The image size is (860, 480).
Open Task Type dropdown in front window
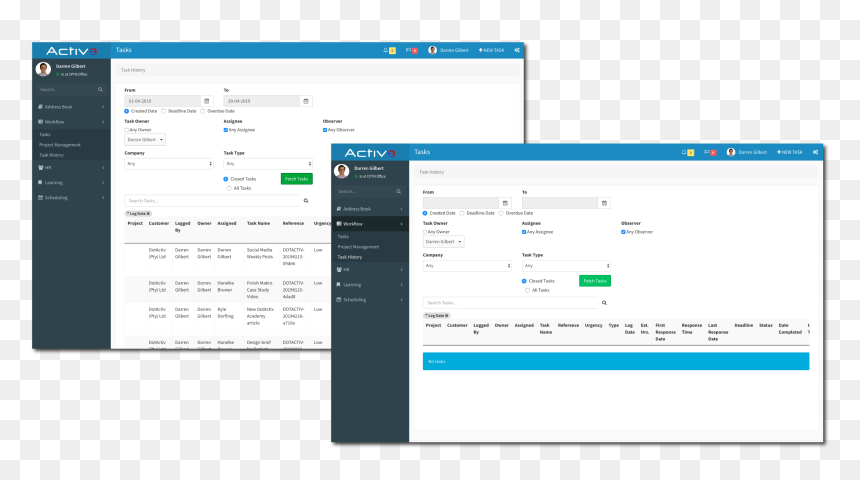pos(566,266)
